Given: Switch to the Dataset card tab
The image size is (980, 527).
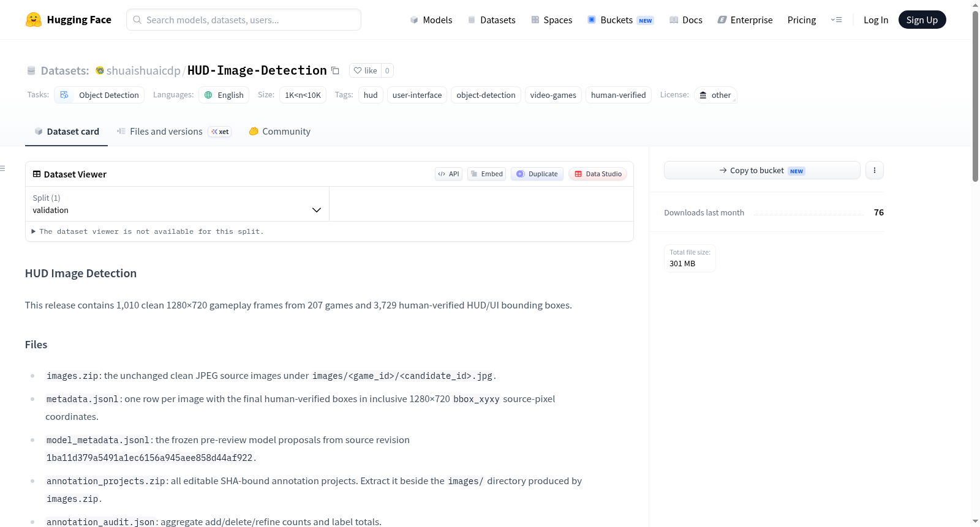Looking at the screenshot, I should click(x=66, y=132).
